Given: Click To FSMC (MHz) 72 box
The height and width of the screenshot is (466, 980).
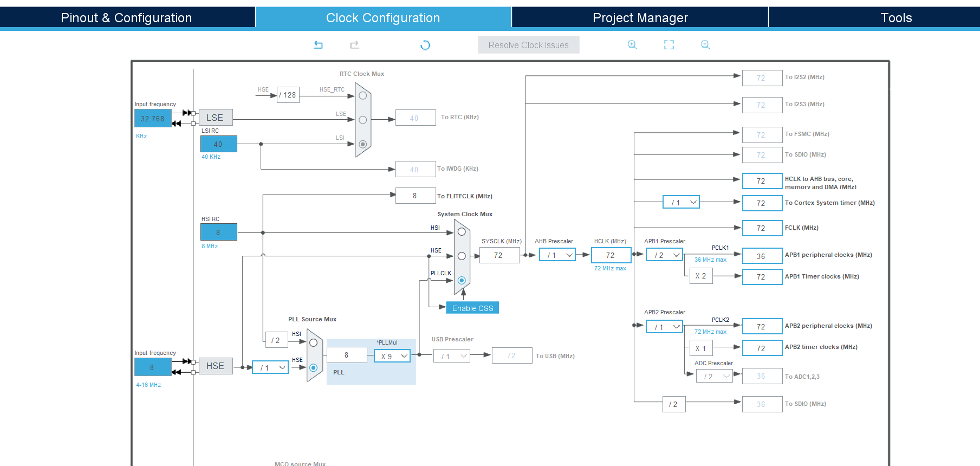Looking at the screenshot, I should point(762,135).
